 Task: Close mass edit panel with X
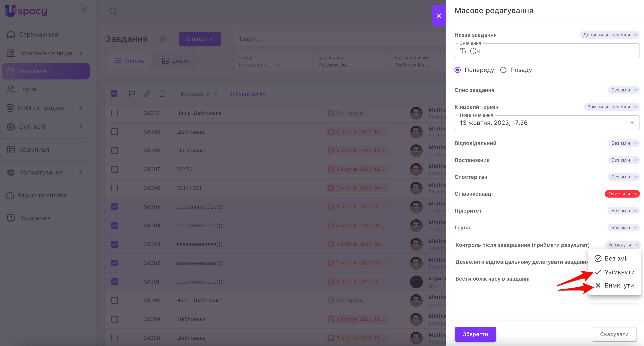[x=438, y=16]
